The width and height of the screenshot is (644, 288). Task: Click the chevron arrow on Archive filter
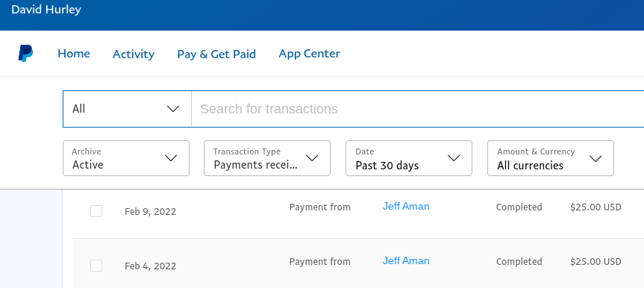click(171, 158)
